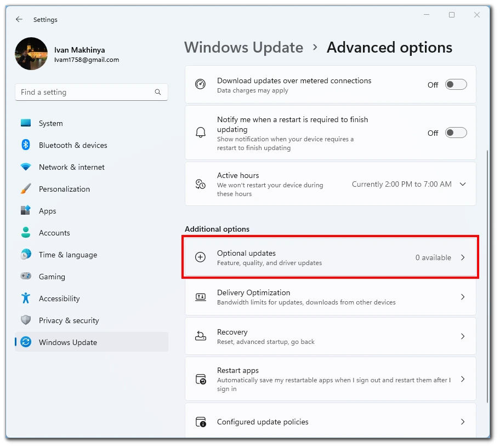Click the Privacy & security shield icon
The width and height of the screenshot is (500, 448).
(x=26, y=320)
